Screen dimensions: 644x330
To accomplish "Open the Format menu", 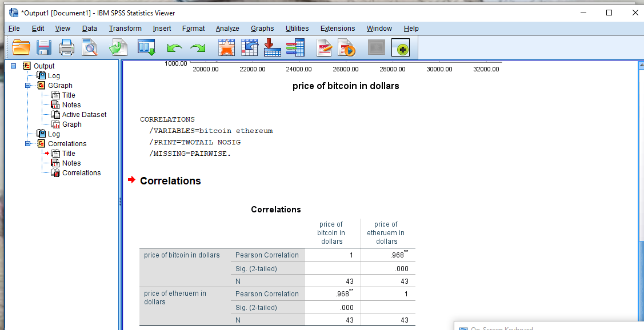I will tap(194, 29).
